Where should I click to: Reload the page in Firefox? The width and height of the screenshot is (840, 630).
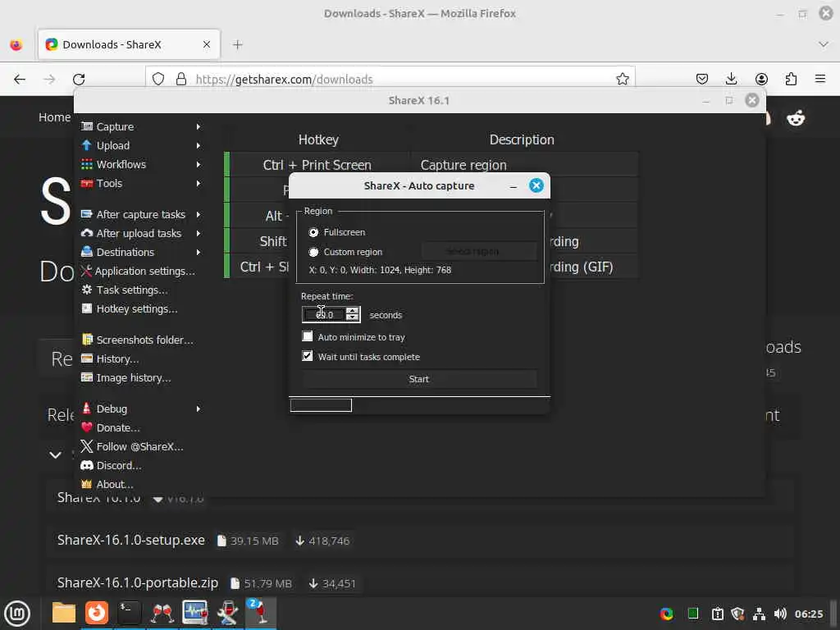(x=79, y=80)
